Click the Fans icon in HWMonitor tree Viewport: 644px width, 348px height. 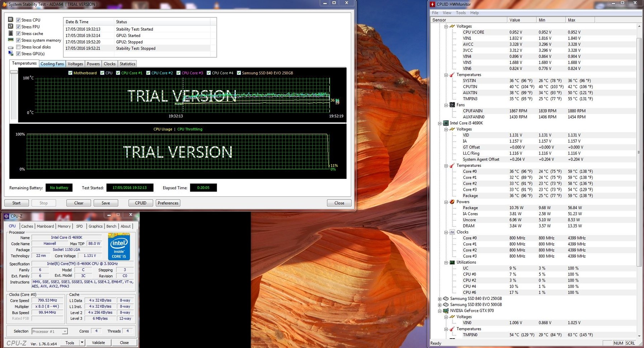tap(452, 105)
